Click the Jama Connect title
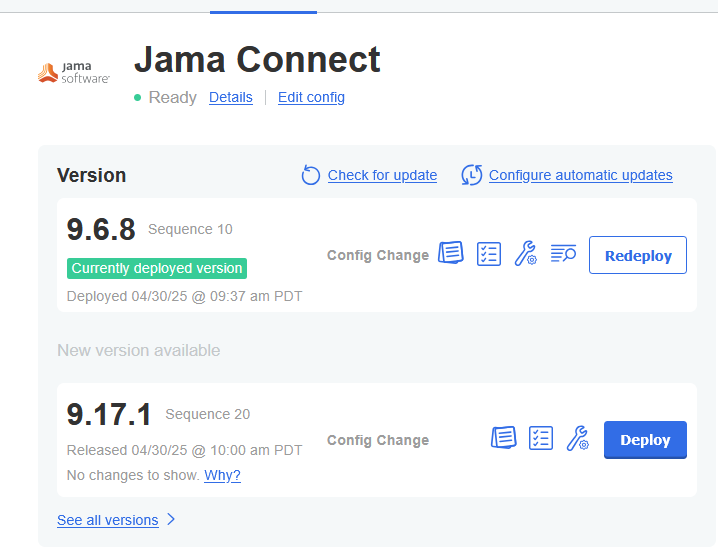The image size is (718, 553). (257, 60)
